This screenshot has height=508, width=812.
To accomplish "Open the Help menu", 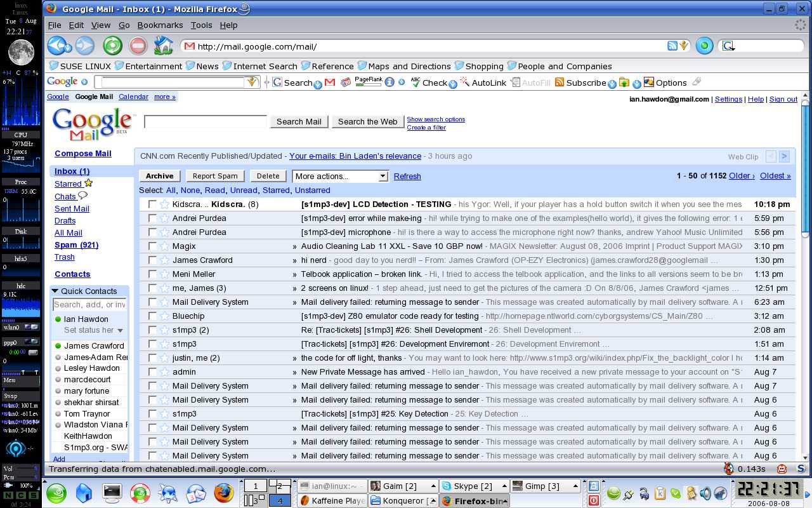I will 228,25.
